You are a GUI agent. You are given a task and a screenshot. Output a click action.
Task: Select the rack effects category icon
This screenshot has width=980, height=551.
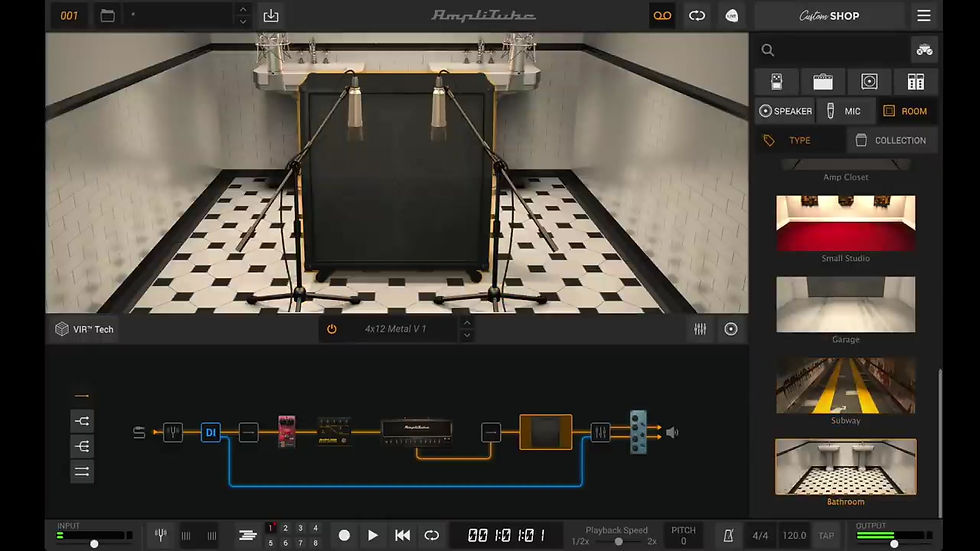point(915,82)
